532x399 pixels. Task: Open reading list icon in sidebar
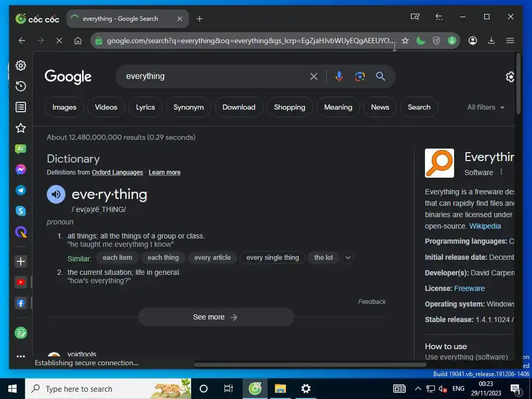pos(21,107)
